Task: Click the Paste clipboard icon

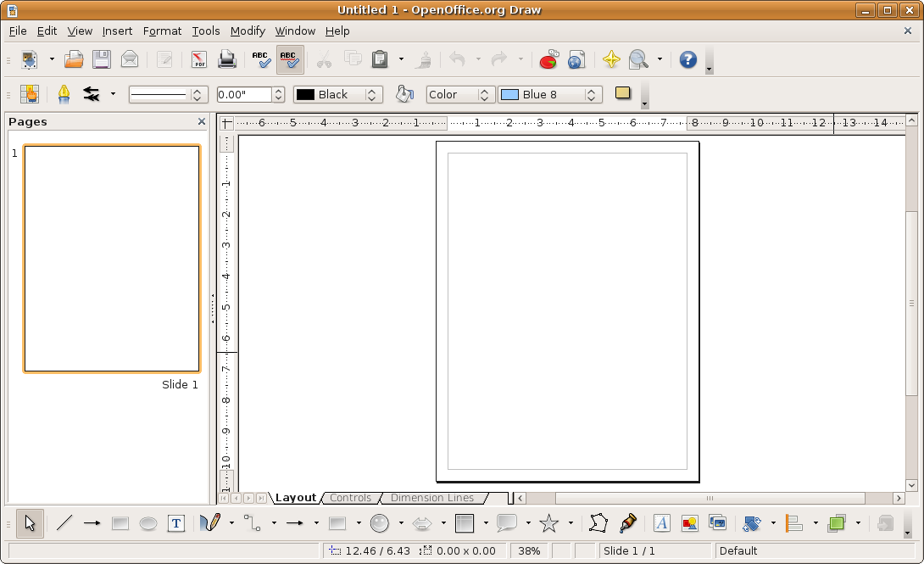Action: click(380, 59)
